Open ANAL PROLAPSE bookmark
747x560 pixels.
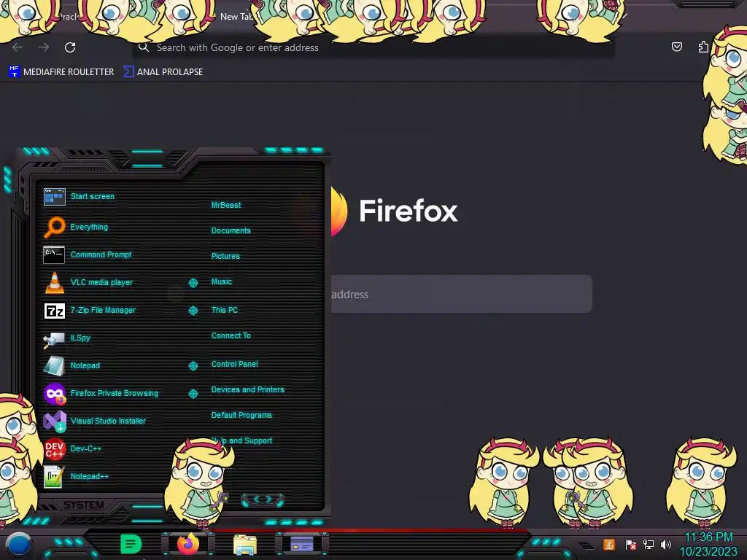pyautogui.click(x=163, y=72)
